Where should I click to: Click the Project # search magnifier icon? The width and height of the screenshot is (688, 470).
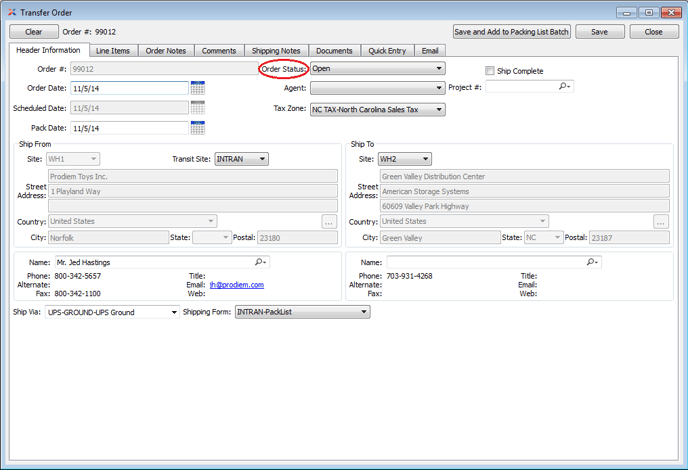pos(565,88)
